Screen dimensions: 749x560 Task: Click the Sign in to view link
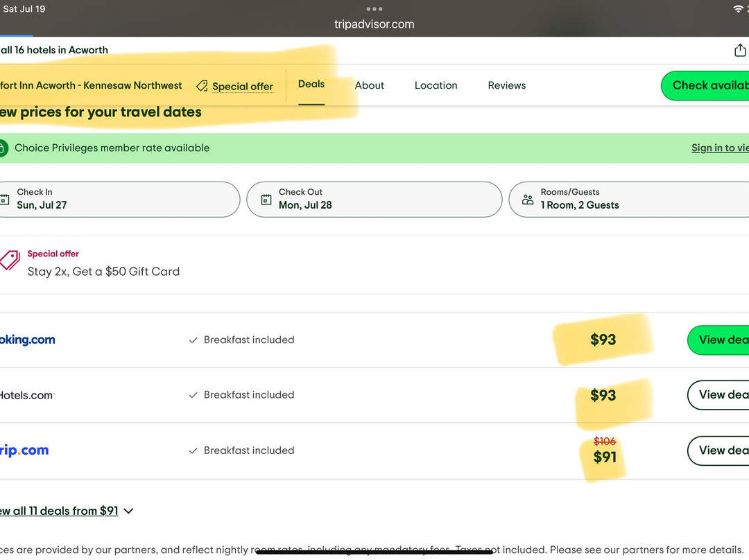coord(719,148)
